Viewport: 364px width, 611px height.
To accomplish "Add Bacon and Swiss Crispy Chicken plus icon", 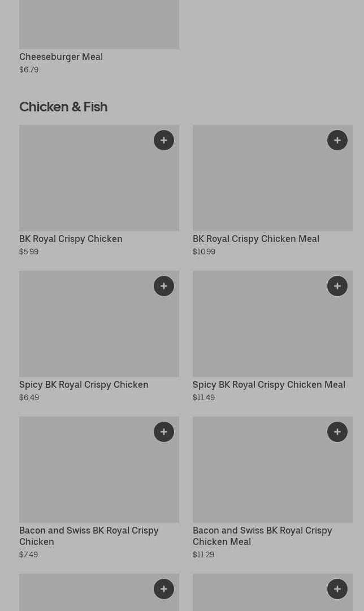I will 164,432.
